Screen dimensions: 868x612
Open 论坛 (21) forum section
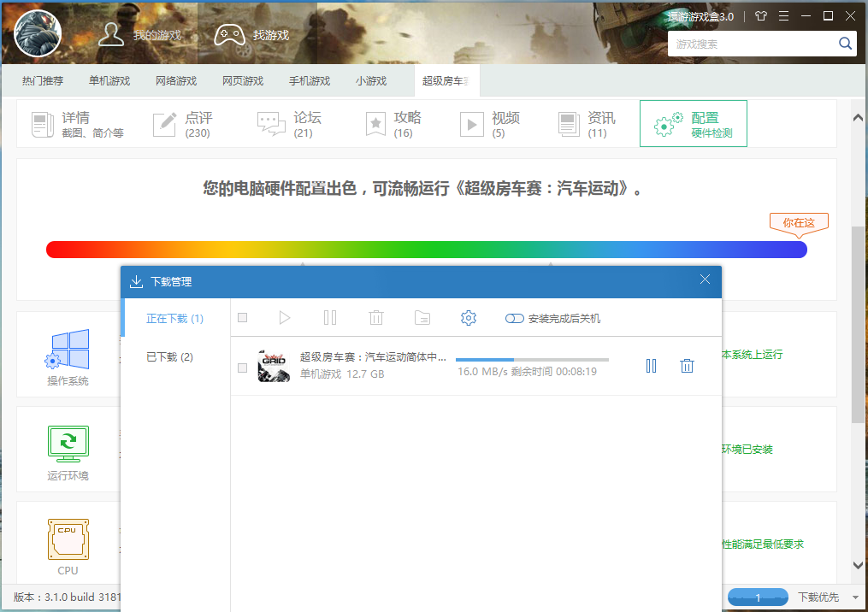point(290,124)
